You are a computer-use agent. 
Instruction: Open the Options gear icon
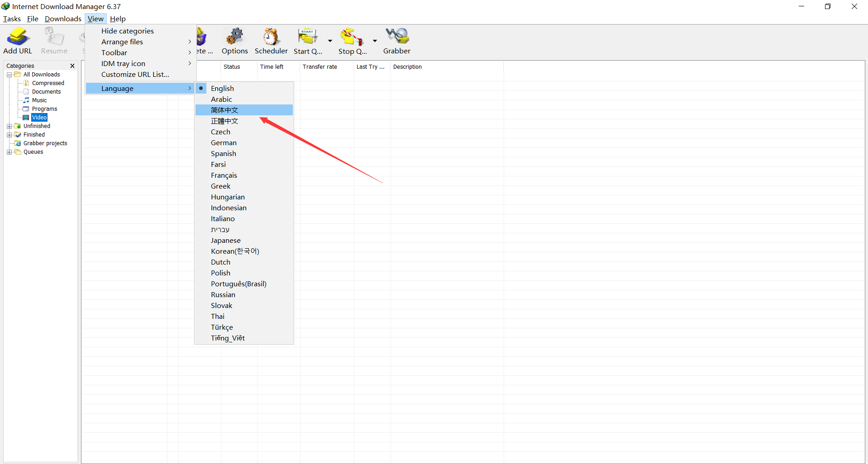tap(234, 36)
